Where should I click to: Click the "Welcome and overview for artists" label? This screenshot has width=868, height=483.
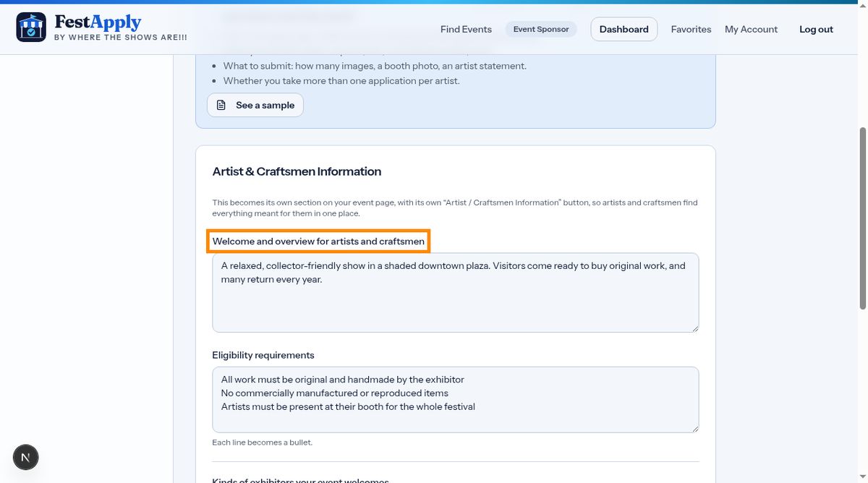(318, 241)
